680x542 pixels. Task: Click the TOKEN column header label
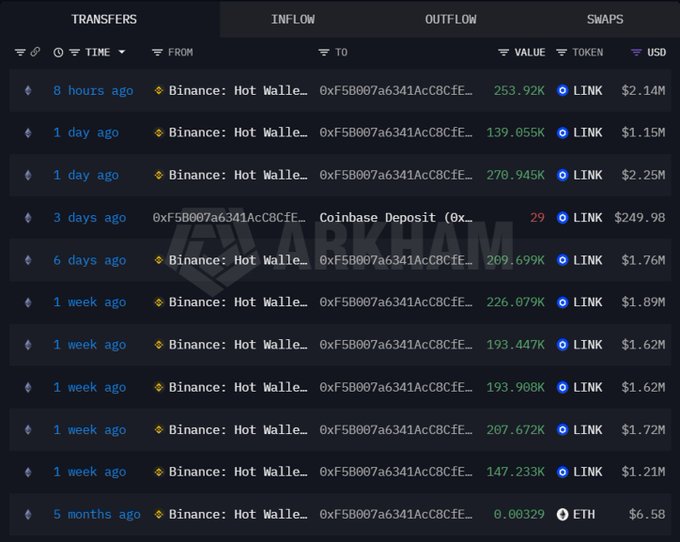[588, 52]
